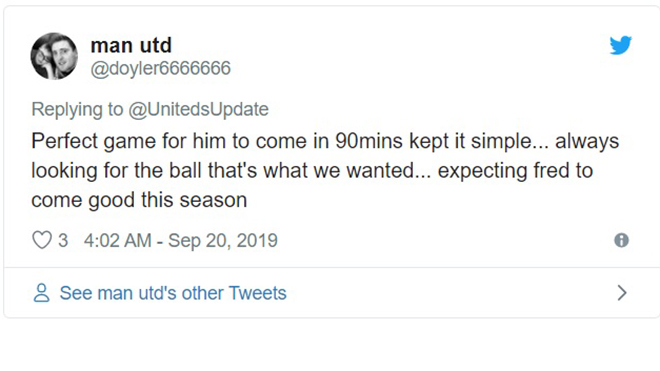
Task: Open the @doyler6666666 handle link
Action: (x=161, y=68)
